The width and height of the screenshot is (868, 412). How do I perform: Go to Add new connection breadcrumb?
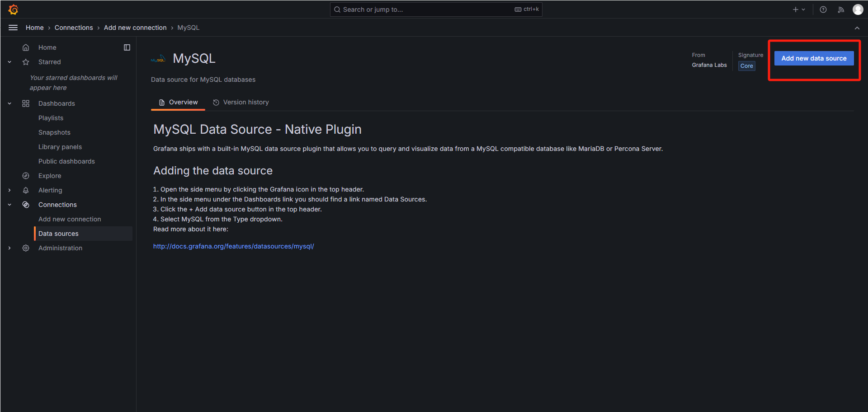(x=135, y=28)
